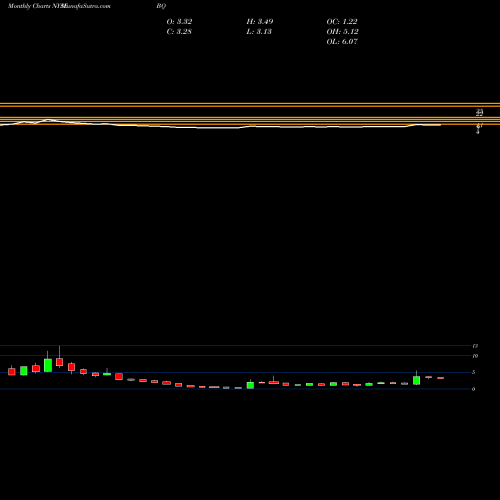Click the green candle in the middle of the chart

coord(250,385)
